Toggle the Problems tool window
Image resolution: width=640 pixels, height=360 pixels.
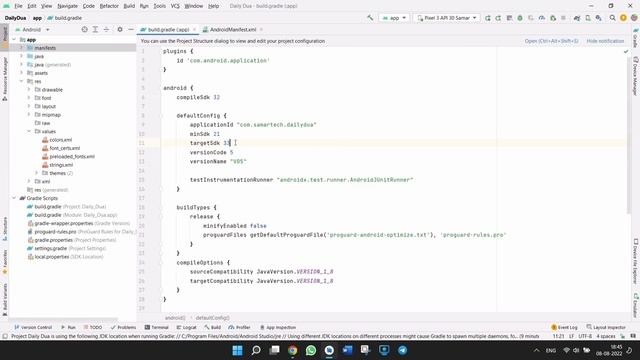pyautogui.click(x=123, y=327)
